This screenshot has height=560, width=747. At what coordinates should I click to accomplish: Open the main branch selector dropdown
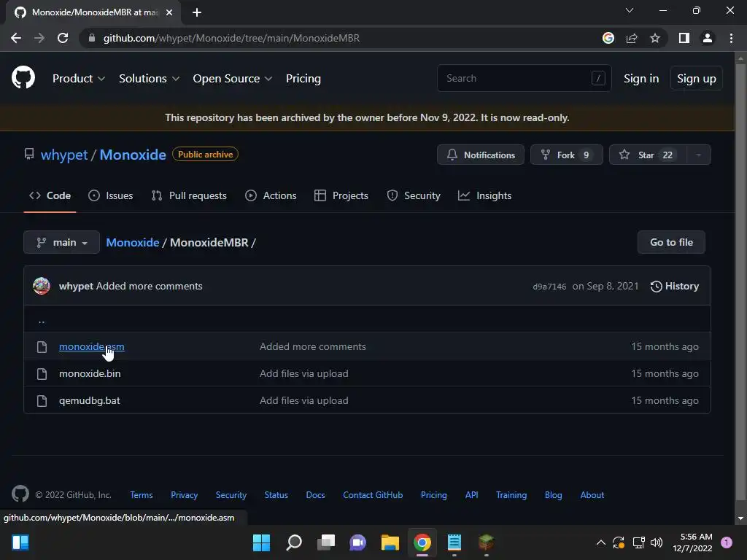[x=61, y=242]
